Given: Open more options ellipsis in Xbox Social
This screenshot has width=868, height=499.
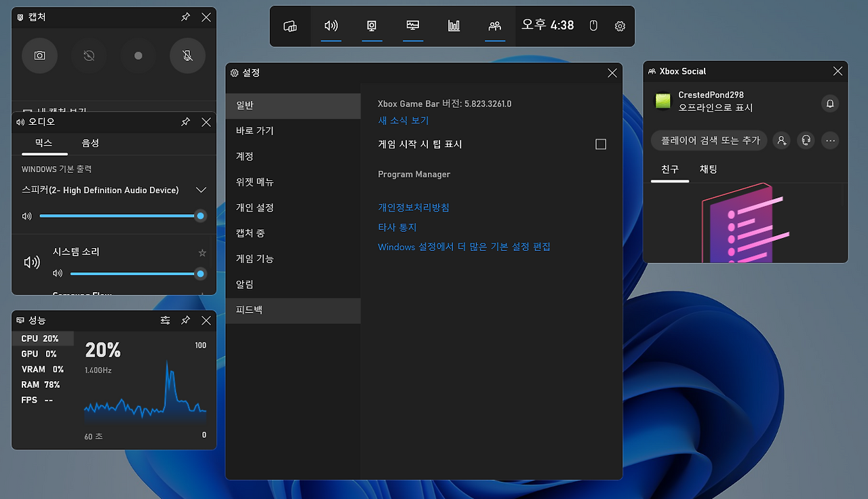Looking at the screenshot, I should pyautogui.click(x=831, y=140).
